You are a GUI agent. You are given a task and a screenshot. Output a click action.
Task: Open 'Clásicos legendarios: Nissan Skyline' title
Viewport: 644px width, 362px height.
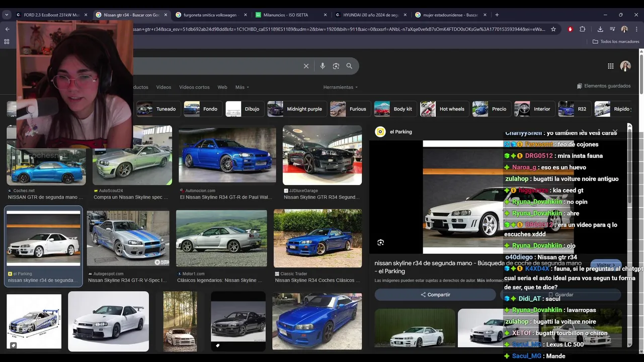pos(220,280)
